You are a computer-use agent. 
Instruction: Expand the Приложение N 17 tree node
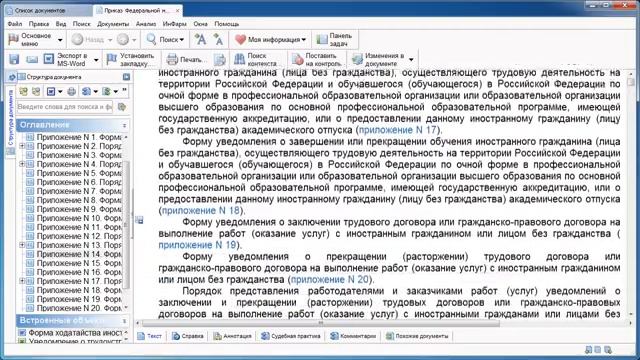tap(22, 281)
